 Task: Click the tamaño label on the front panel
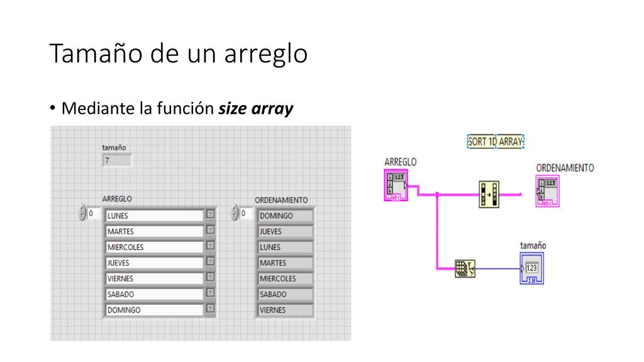point(114,147)
